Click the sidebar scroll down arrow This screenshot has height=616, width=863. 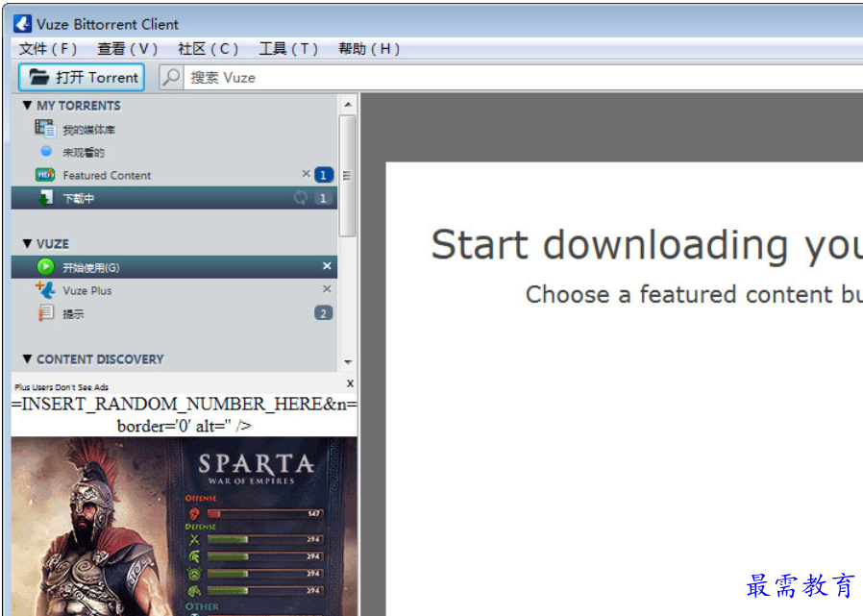[348, 361]
